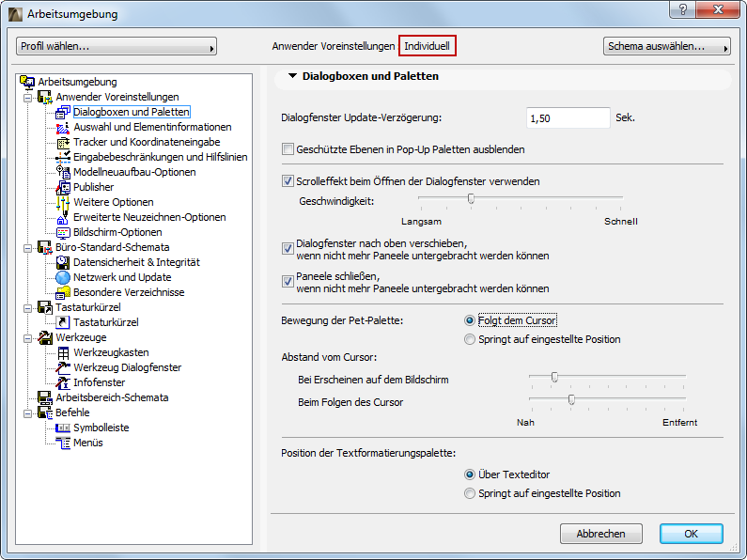Open the Schema auswählen dropdown
747x560 pixels.
(x=666, y=46)
